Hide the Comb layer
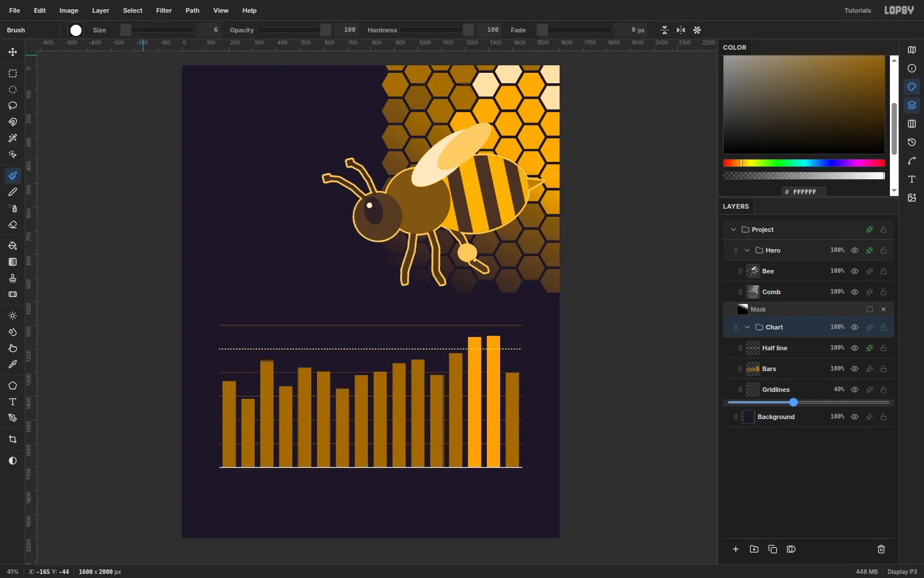Image resolution: width=924 pixels, height=578 pixels. click(x=855, y=292)
